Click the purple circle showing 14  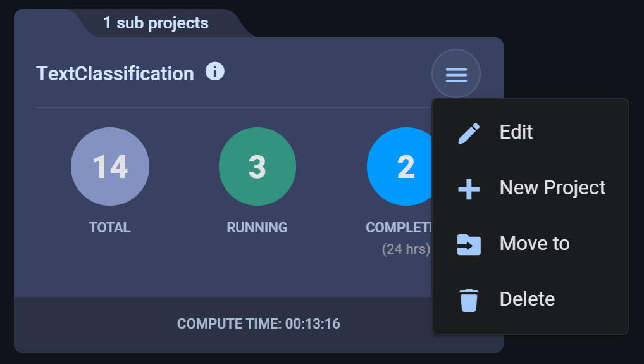110,166
